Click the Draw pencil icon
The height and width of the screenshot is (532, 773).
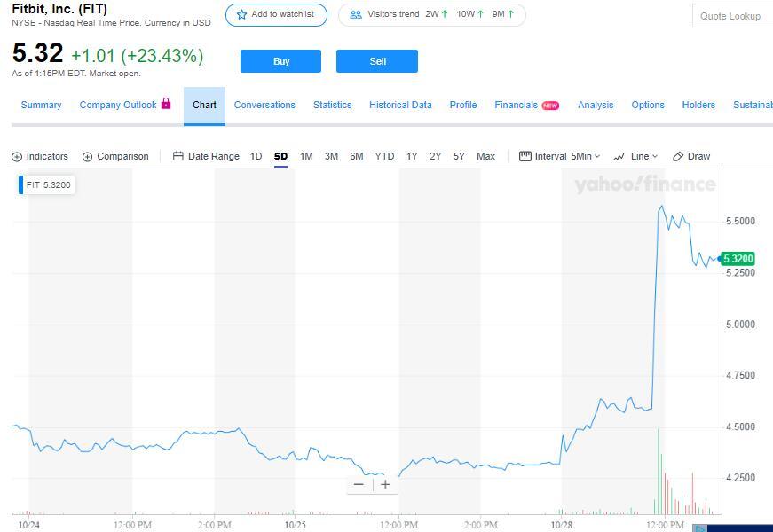click(678, 157)
